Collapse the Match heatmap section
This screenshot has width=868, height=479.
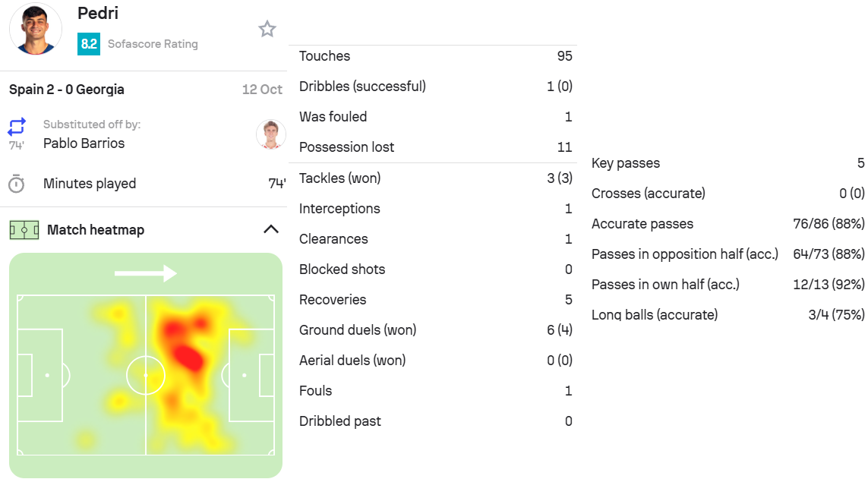click(x=270, y=229)
